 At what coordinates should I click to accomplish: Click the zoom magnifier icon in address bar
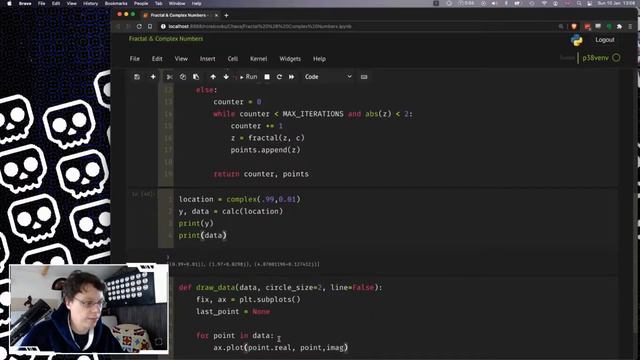point(561,27)
